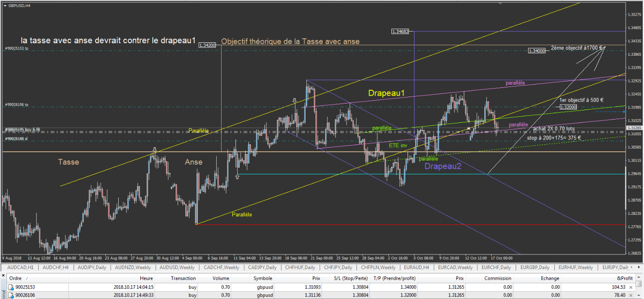Select the Drapeau1 label on the chart
Image resolution: width=644 pixels, height=299 pixels.
(386, 93)
